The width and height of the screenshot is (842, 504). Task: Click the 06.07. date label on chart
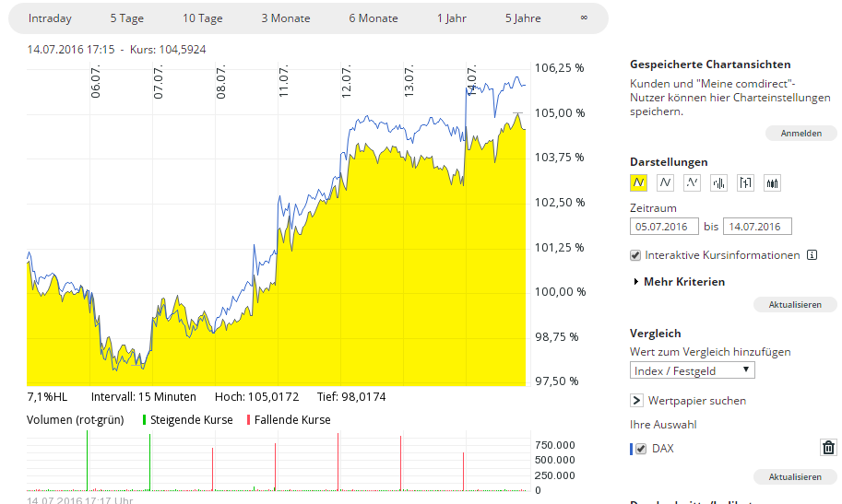click(x=95, y=81)
